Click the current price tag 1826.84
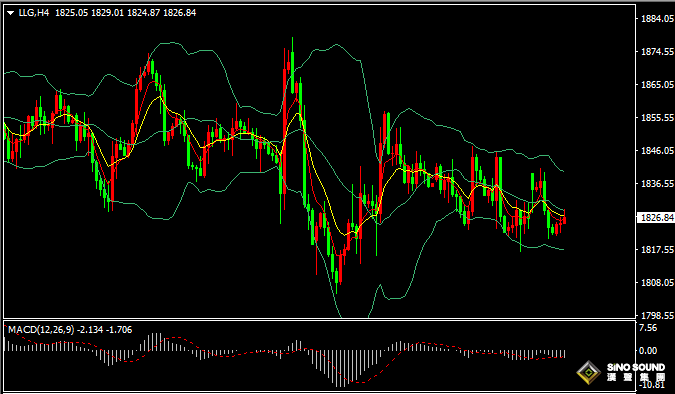The height and width of the screenshot is (394, 675). coord(657,218)
